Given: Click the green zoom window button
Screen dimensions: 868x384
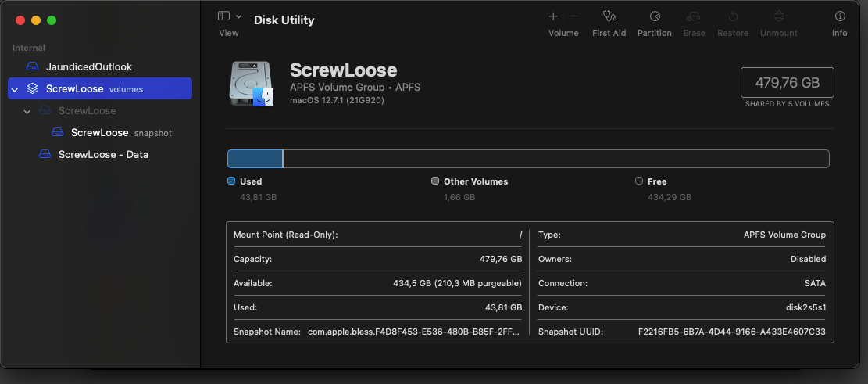Looking at the screenshot, I should point(52,20).
